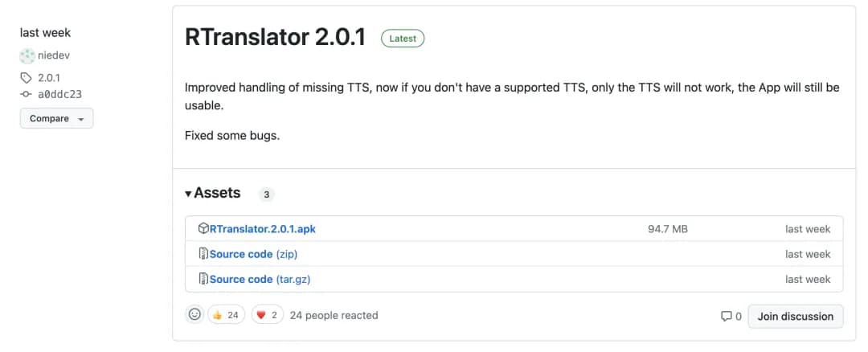Open the Compare dropdown
868x352 pixels.
pos(56,118)
